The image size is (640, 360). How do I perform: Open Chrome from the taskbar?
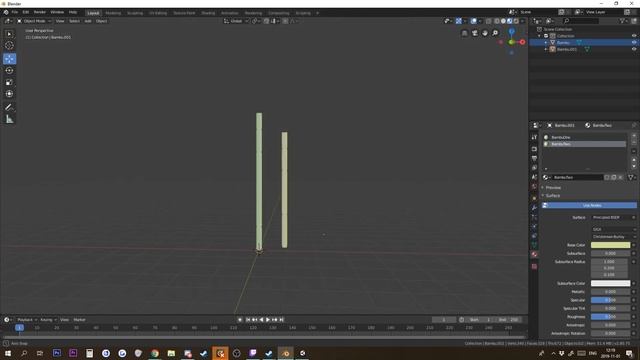pyautogui.click(x=155, y=353)
